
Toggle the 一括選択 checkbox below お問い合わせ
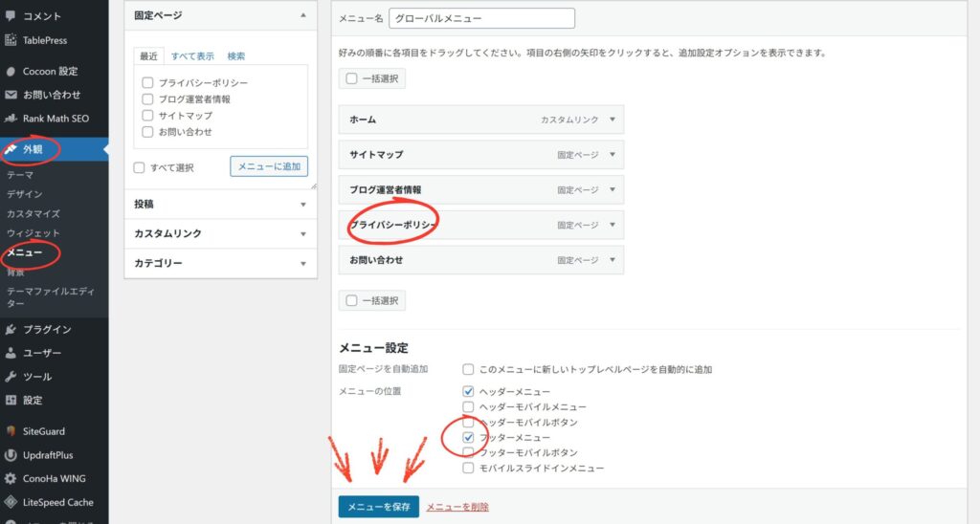[352, 300]
